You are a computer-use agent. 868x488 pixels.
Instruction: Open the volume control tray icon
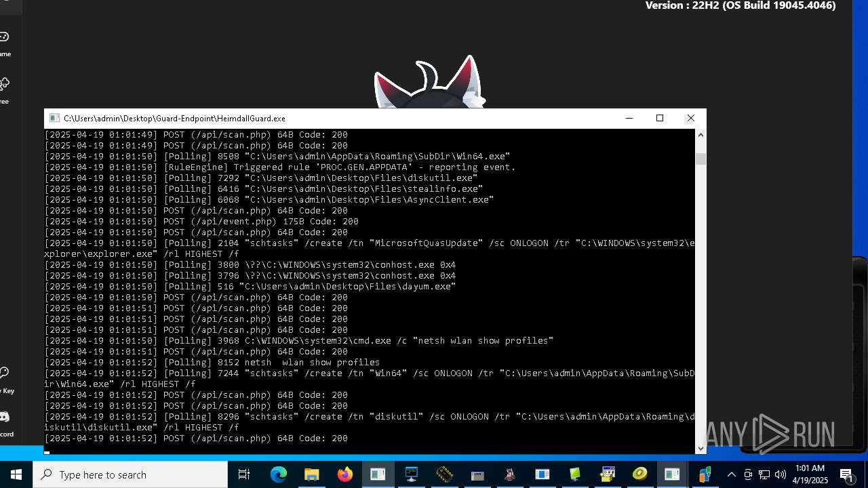click(780, 474)
